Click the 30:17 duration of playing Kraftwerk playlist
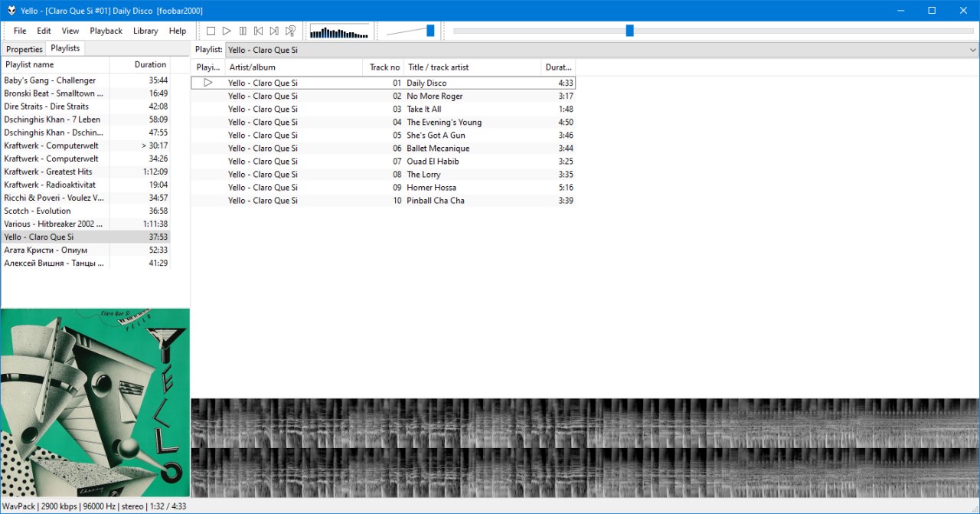Image resolution: width=980 pixels, height=514 pixels. [x=155, y=146]
